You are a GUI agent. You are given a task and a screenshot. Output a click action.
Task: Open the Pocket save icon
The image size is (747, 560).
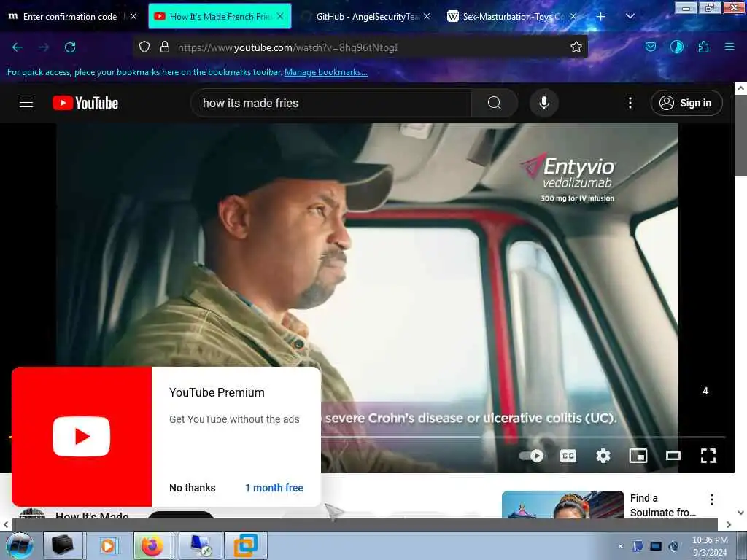pos(650,47)
